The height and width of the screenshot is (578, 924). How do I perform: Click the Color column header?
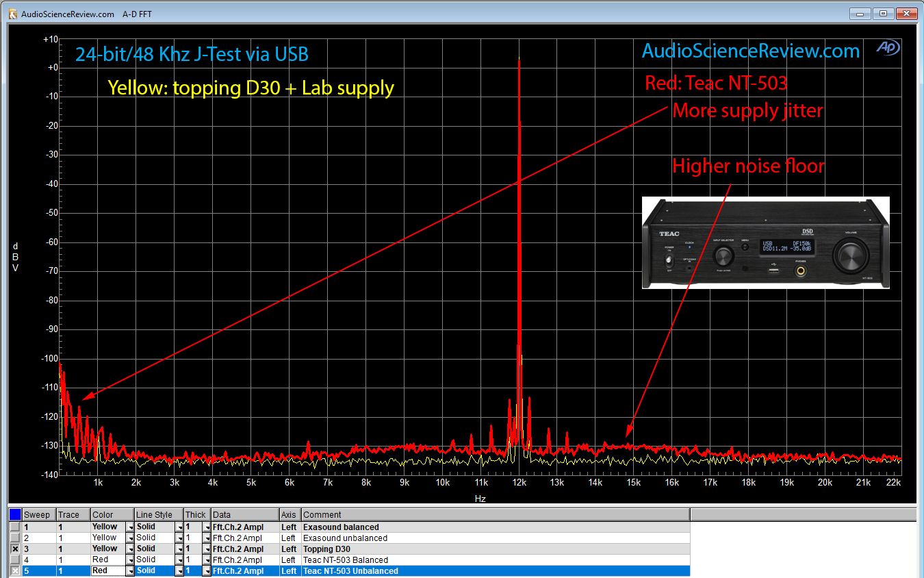click(112, 515)
